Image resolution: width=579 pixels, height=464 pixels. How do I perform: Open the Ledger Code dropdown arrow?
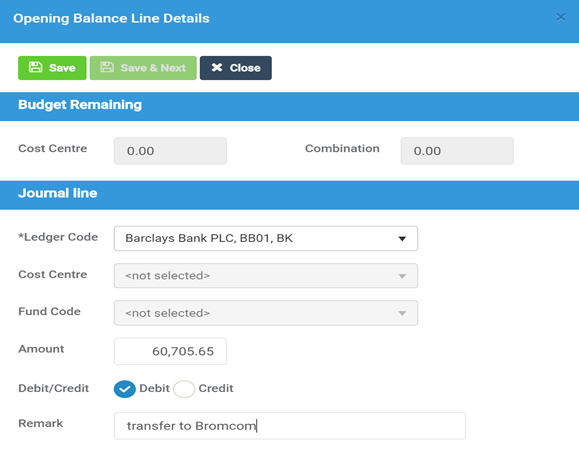pos(402,238)
